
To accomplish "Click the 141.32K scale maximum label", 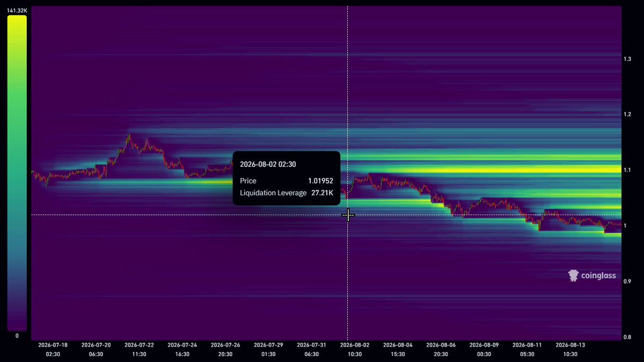I will tap(17, 10).
